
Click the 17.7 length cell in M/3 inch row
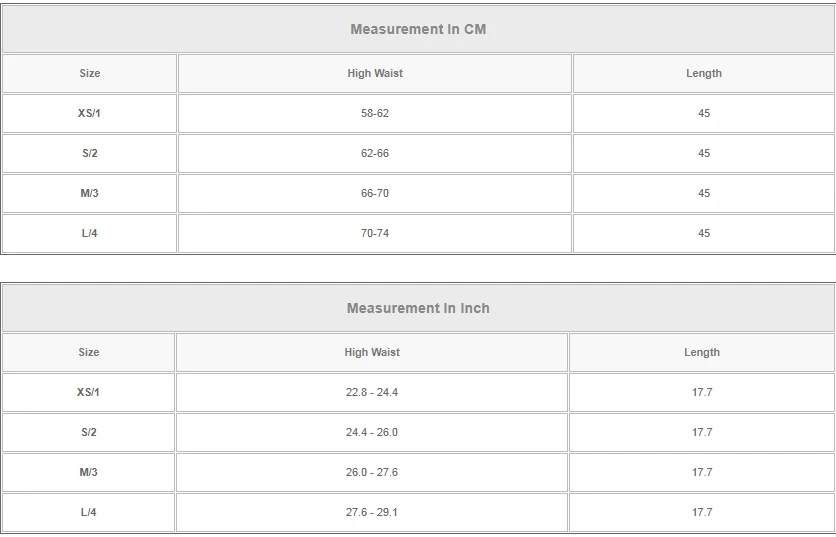pos(702,472)
